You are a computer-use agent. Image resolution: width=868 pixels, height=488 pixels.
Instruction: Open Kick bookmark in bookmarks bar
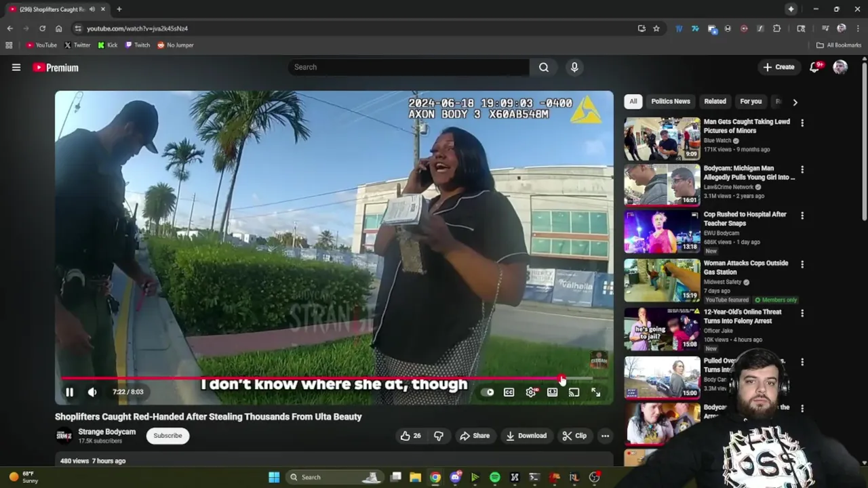tap(108, 45)
